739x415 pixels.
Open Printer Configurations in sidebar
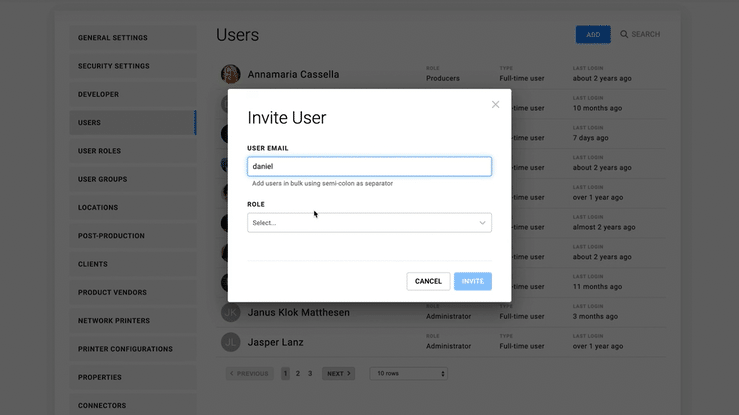pos(133,349)
